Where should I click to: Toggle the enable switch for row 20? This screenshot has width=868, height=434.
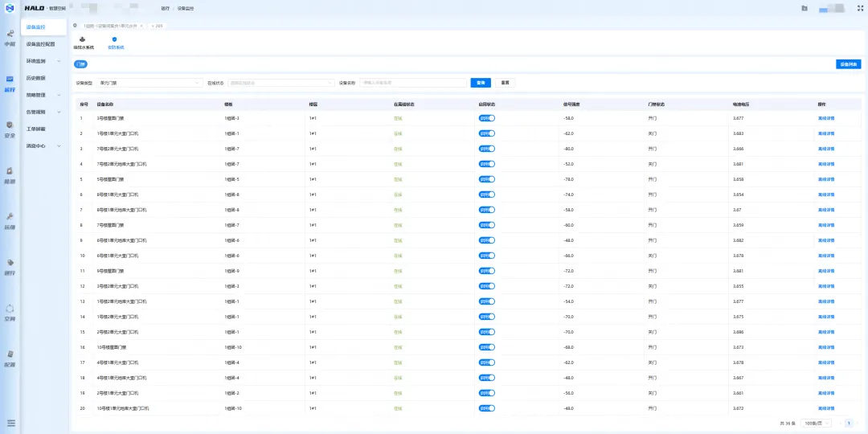[x=486, y=408]
